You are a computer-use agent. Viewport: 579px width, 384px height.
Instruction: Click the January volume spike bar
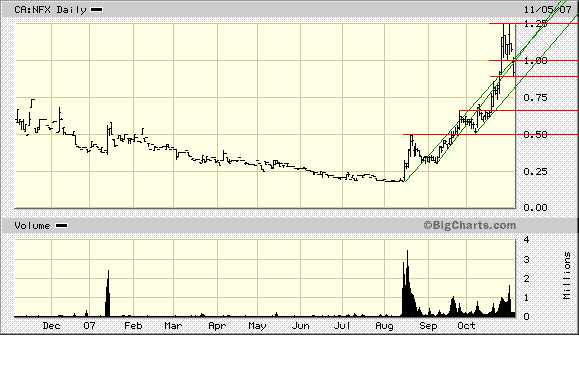point(108,295)
